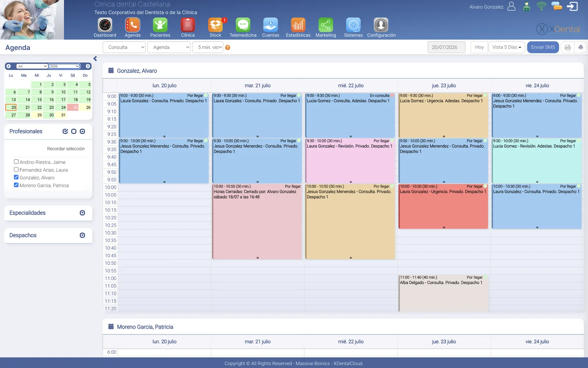Viewport: 588px width, 368px height.
Task: Open Wednesday 9:00 Lucia Gomez En consulta appointment
Action: 350,116
